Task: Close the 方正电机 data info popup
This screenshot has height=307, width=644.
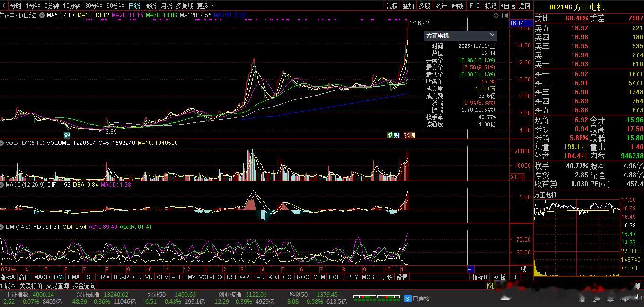Action: click(x=492, y=36)
